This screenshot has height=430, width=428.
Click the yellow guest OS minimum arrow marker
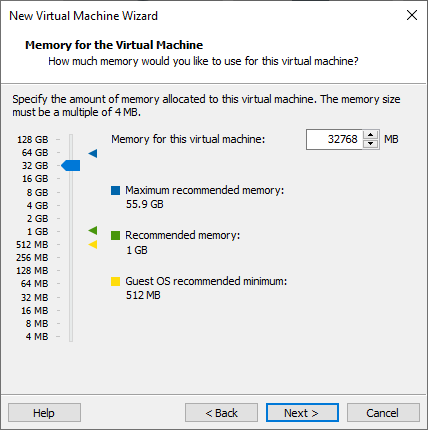click(93, 244)
